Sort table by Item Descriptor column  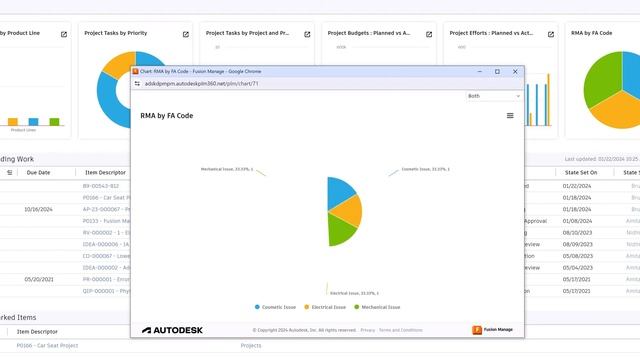[x=105, y=173]
